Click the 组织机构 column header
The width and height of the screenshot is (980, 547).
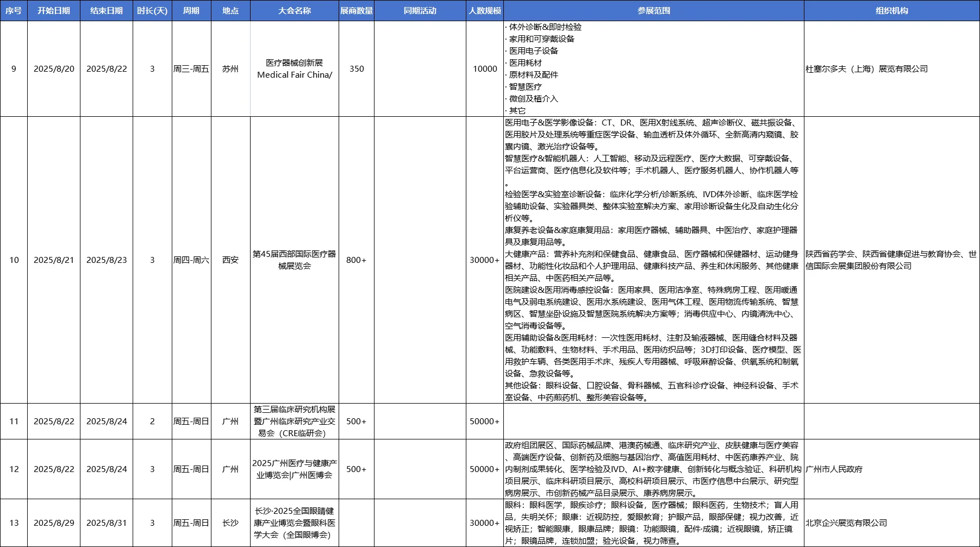tap(892, 10)
